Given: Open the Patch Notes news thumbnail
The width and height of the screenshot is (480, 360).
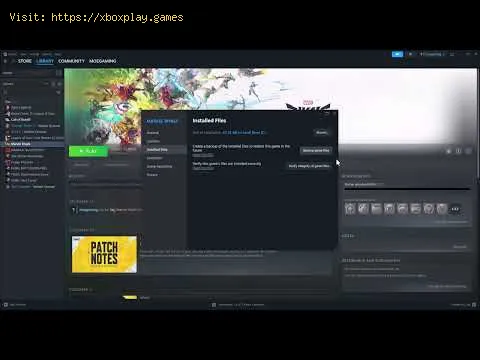Looking at the screenshot, I should click(x=104, y=254).
